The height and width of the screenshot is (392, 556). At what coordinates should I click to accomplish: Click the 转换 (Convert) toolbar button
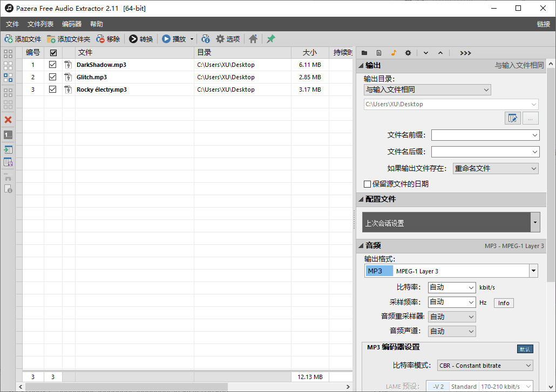141,39
